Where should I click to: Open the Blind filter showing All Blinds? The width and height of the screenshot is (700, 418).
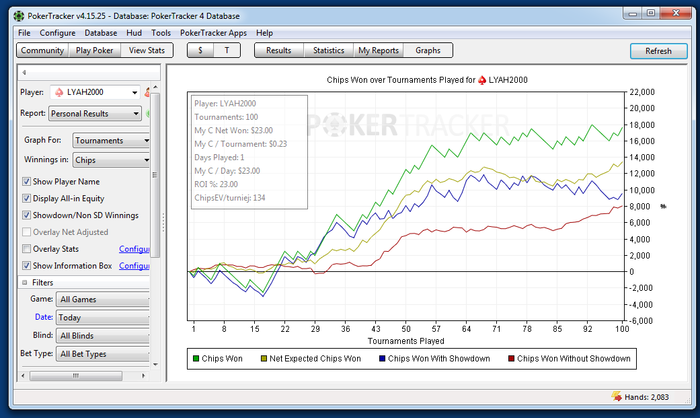pos(103,335)
